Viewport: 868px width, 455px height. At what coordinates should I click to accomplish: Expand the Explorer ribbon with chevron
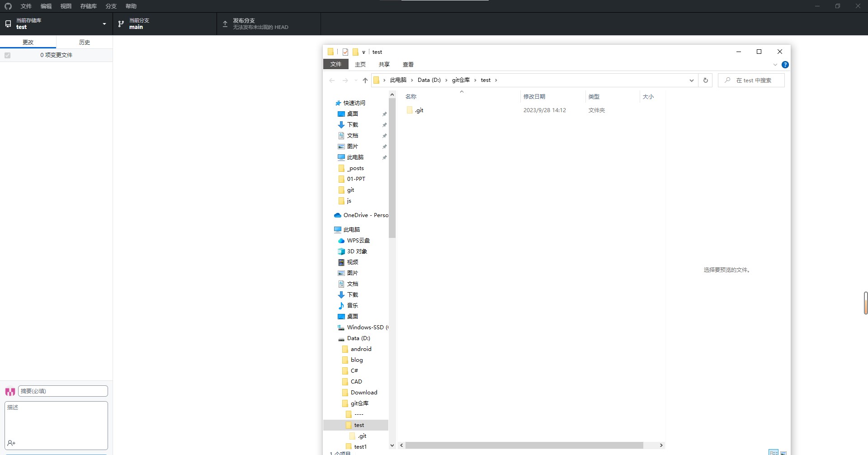tap(775, 65)
